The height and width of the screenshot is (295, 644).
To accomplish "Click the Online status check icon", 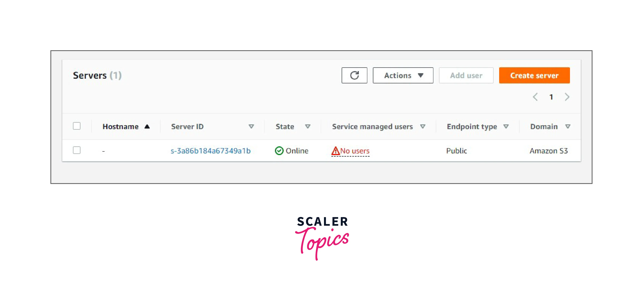I will [279, 151].
